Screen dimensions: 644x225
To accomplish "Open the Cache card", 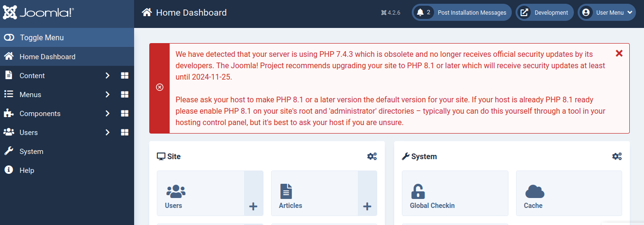I will point(569,193).
